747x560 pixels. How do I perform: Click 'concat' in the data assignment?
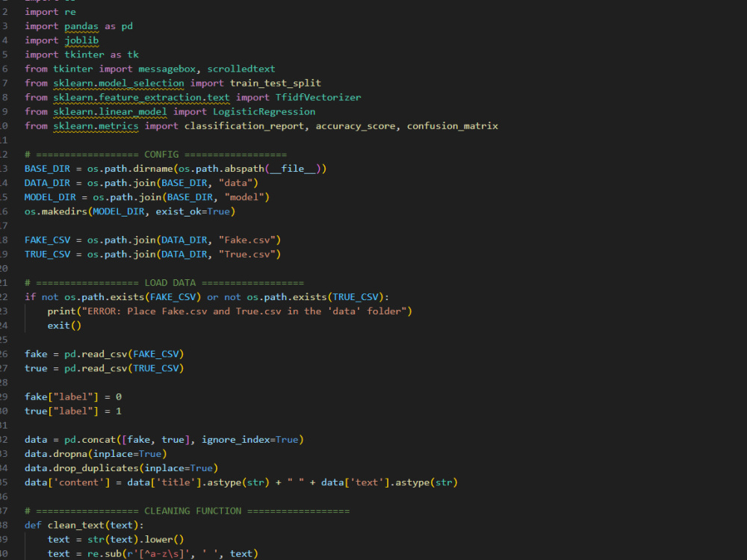(x=99, y=440)
